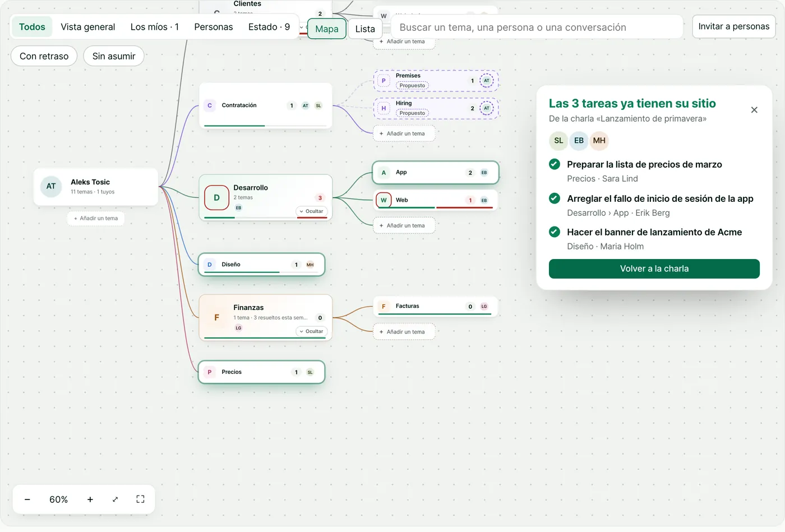
Task: Click «Volver a la charla» button
Action: [654, 269]
